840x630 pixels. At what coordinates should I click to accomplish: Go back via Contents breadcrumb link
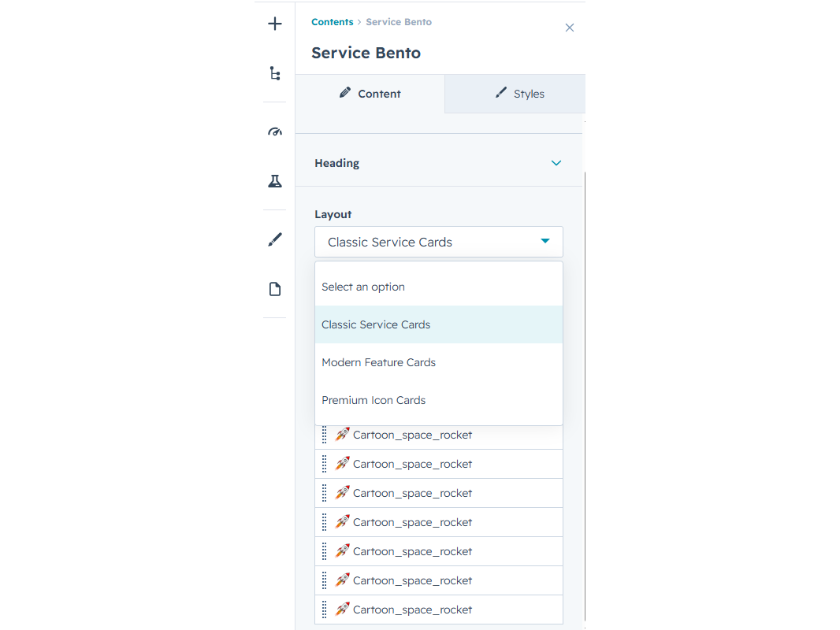click(333, 22)
